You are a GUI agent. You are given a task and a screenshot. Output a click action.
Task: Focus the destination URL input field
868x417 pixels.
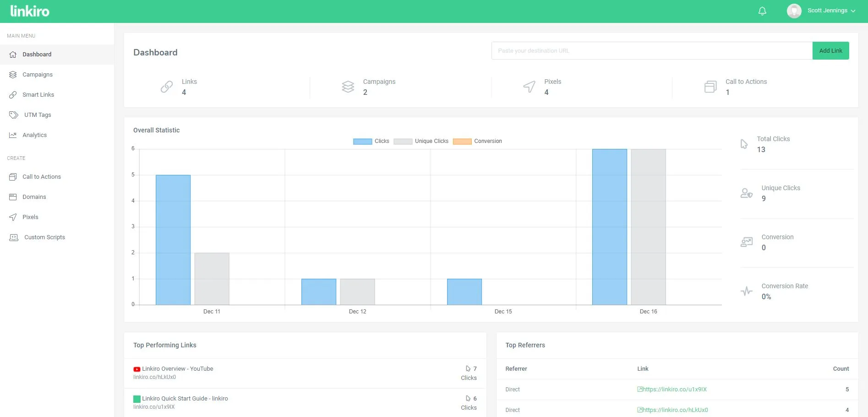[651, 51]
